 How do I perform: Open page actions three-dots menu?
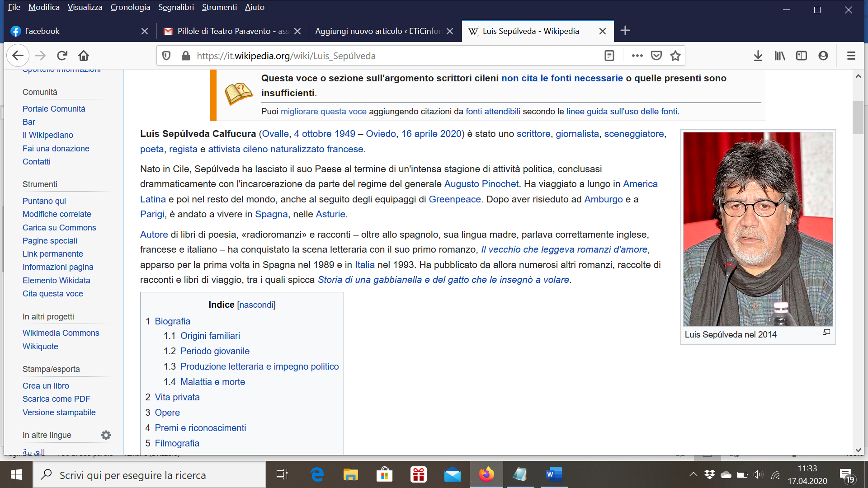(x=637, y=56)
